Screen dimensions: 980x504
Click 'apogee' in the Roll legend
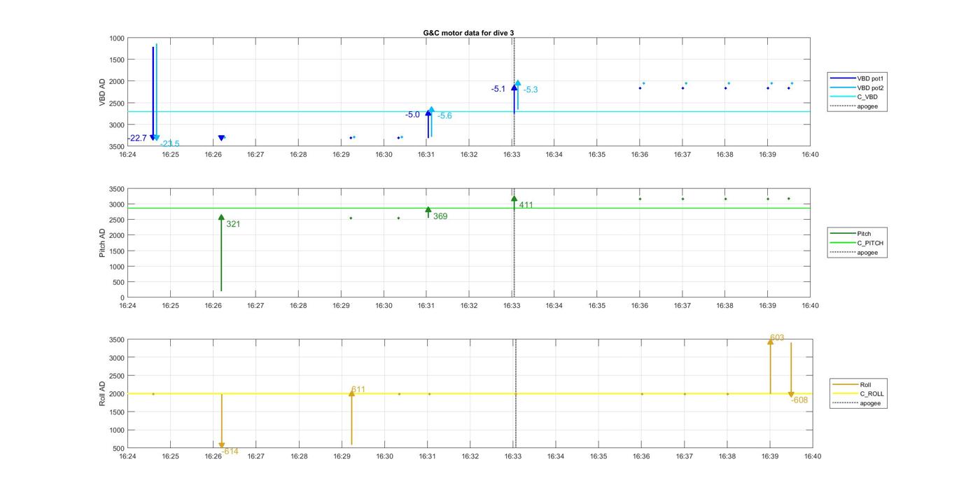pyautogui.click(x=870, y=402)
